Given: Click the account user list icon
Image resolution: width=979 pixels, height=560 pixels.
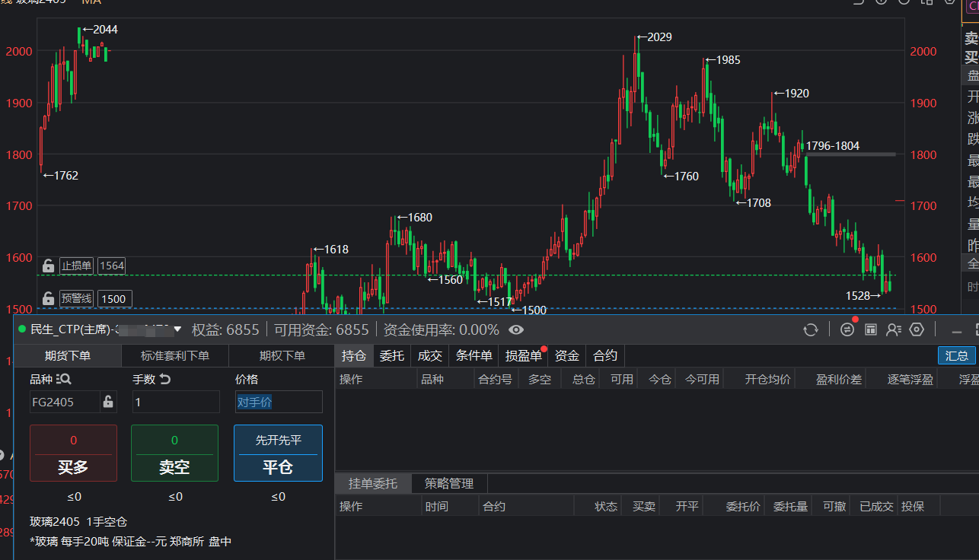Looking at the screenshot, I should (x=894, y=329).
